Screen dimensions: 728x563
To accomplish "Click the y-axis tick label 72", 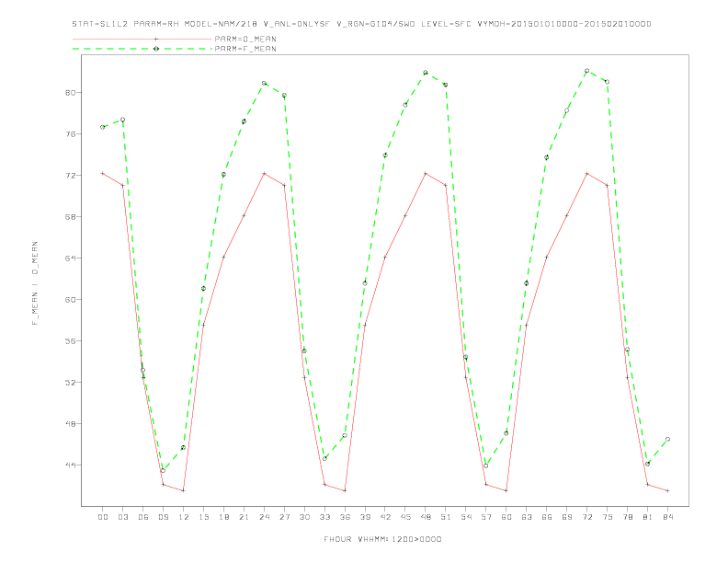I will 70,175.
